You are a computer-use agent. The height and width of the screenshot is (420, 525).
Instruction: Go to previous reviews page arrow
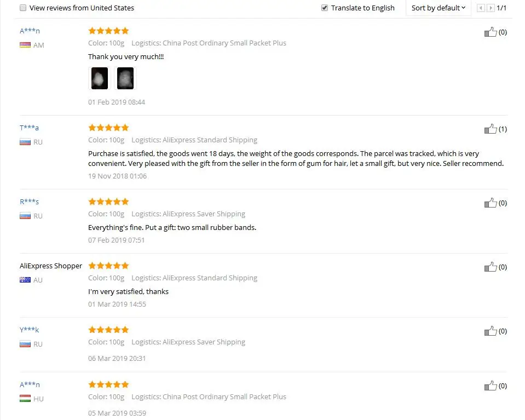click(481, 8)
